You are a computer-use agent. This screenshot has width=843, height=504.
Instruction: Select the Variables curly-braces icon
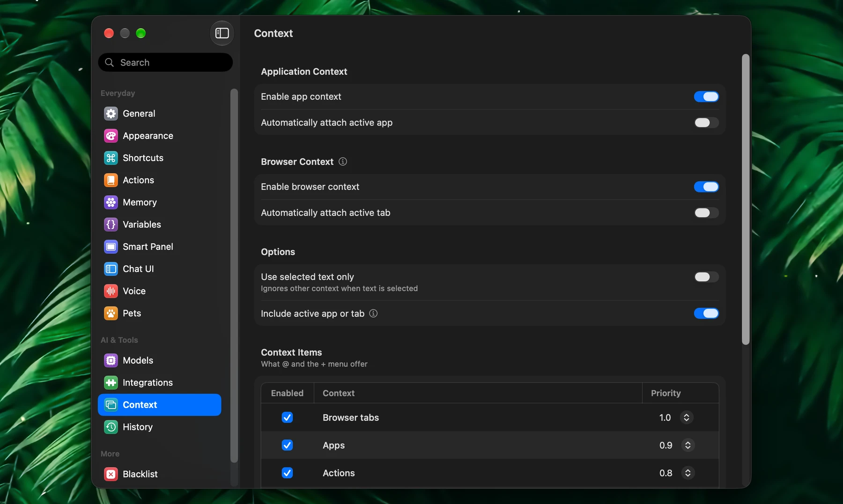(x=111, y=225)
